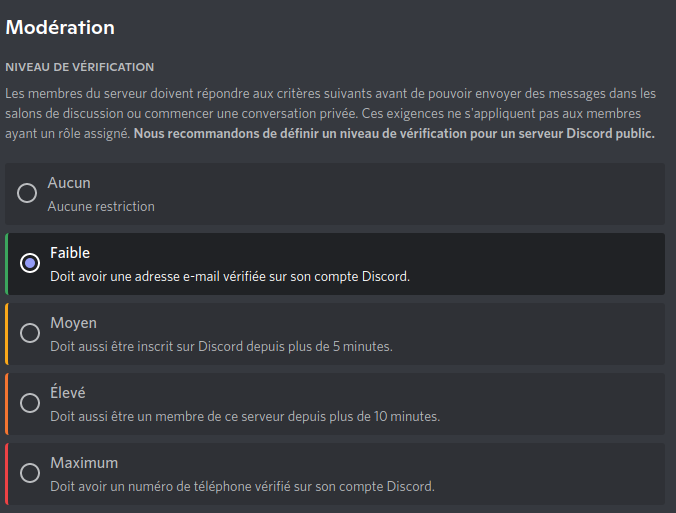
Task: Click the Modération page heading
Action: click(x=60, y=28)
